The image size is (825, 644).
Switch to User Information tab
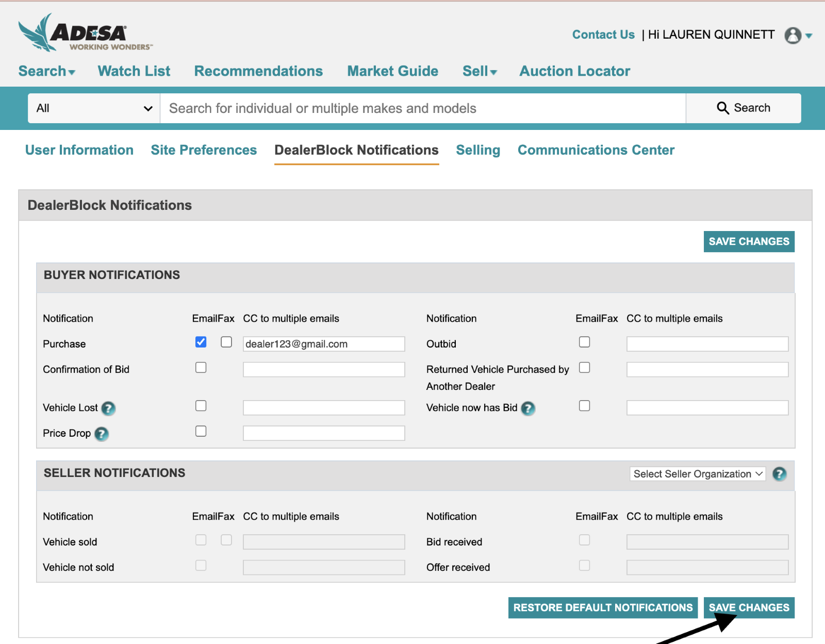pyautogui.click(x=79, y=150)
